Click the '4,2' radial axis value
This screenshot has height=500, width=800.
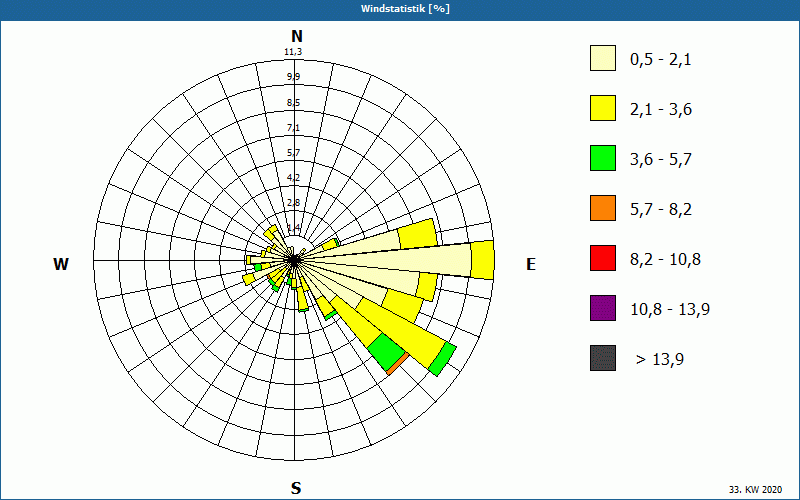click(293, 178)
